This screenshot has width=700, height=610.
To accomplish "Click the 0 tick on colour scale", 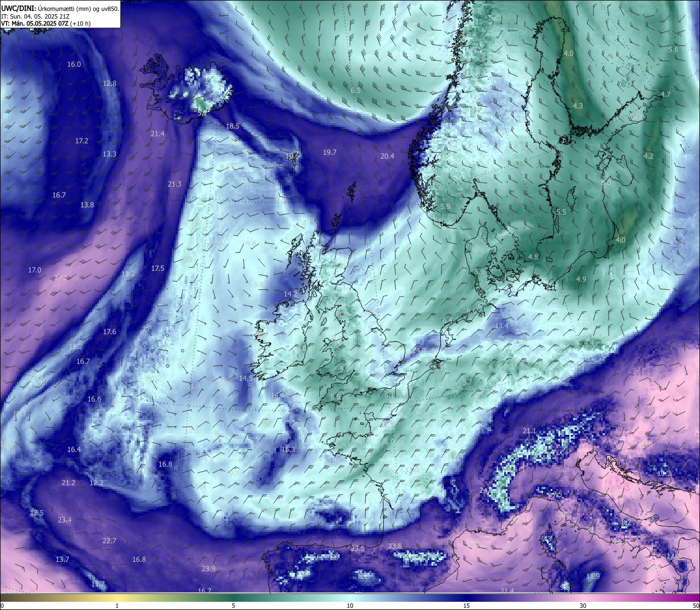I will click(2, 605).
